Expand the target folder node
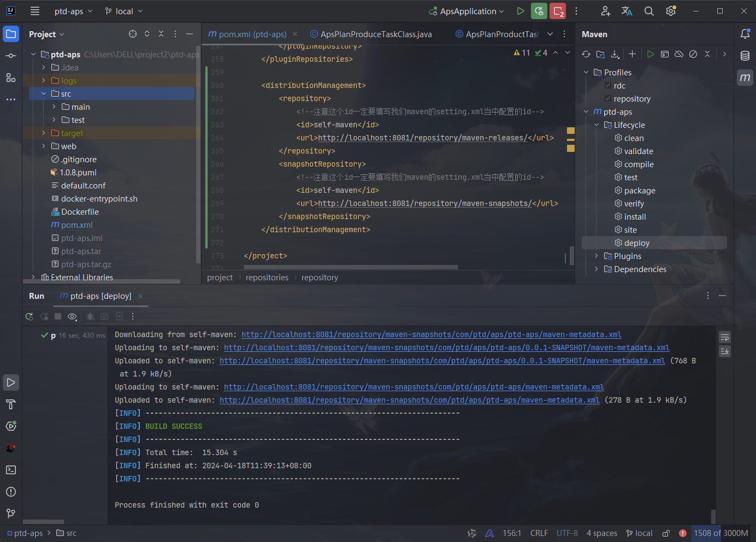756x542 pixels. coord(44,133)
